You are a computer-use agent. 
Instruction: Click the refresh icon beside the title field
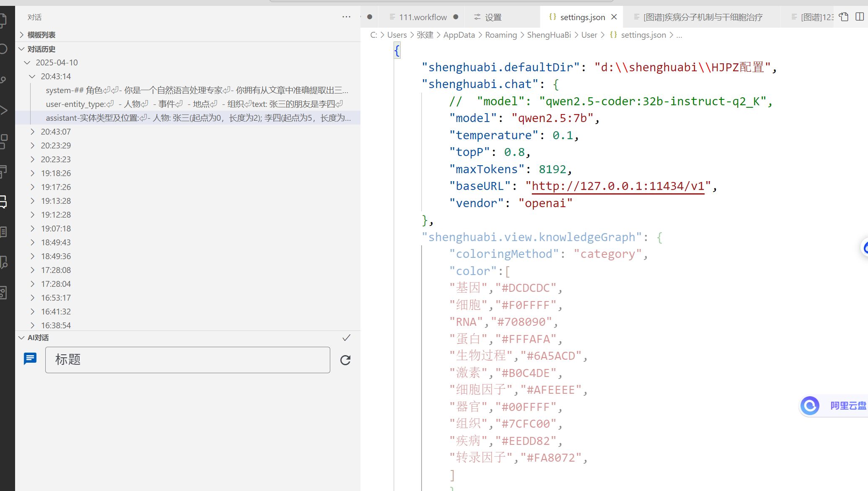(x=345, y=360)
